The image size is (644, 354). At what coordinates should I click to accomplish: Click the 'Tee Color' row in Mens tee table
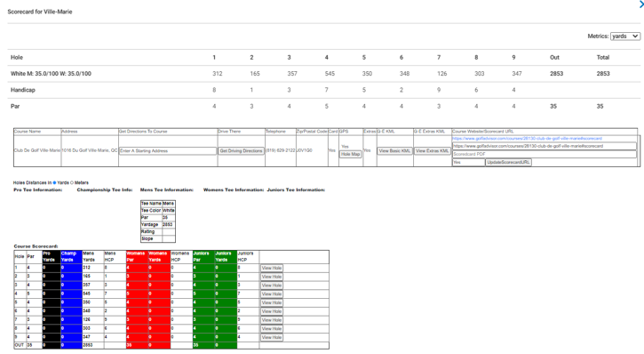click(158, 211)
